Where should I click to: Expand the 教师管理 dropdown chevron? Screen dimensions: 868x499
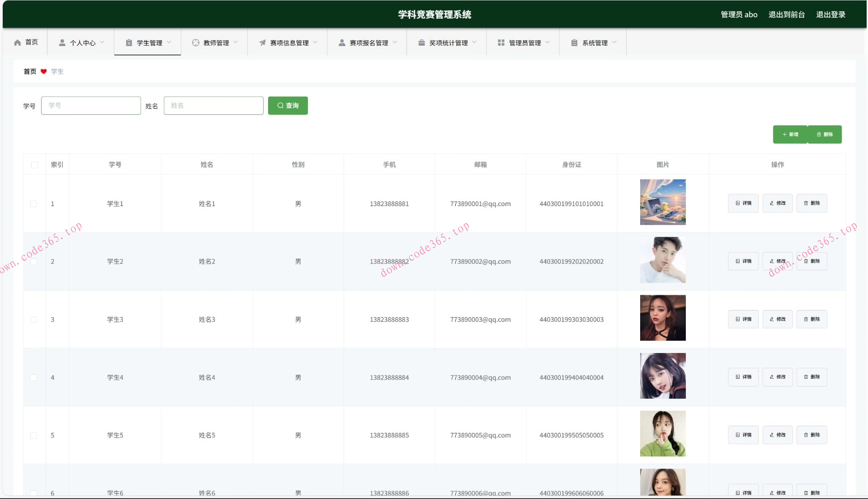(x=236, y=42)
